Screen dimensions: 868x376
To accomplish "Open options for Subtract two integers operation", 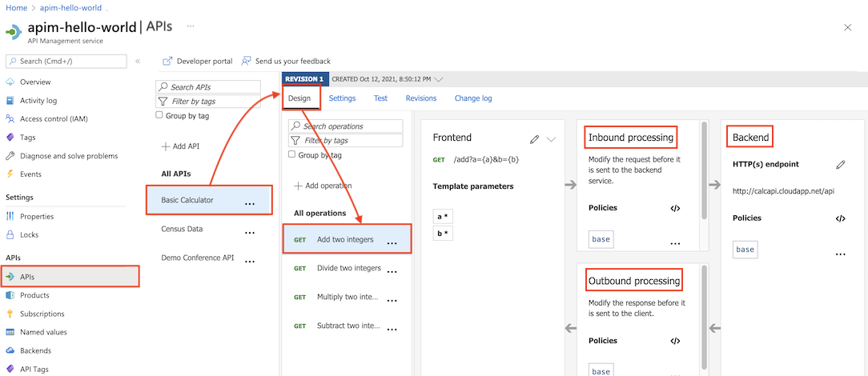I will tap(392, 329).
